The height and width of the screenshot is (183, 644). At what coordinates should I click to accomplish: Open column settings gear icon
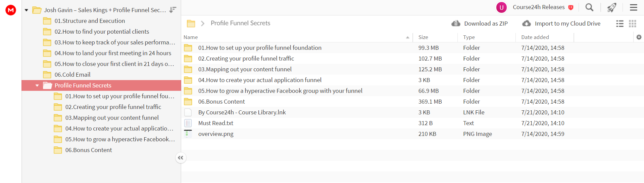point(639,37)
